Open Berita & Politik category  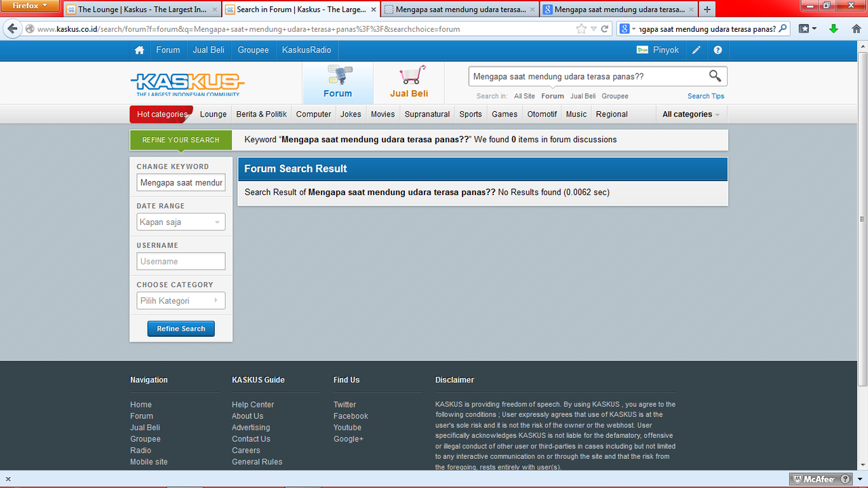click(x=262, y=115)
